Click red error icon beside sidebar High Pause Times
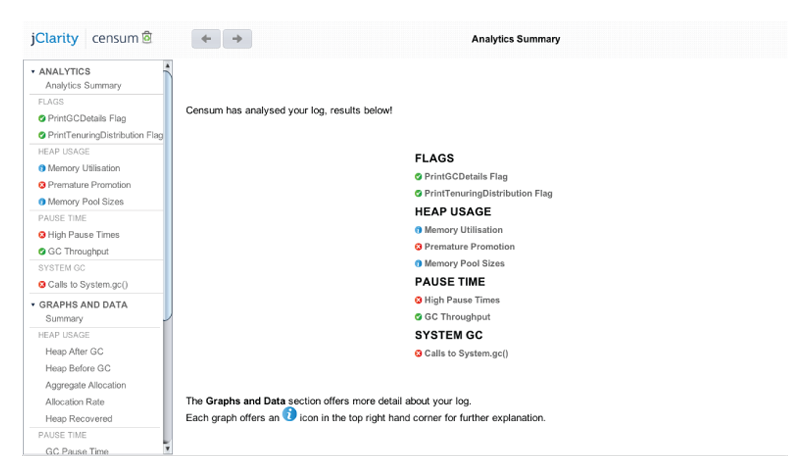 point(42,235)
